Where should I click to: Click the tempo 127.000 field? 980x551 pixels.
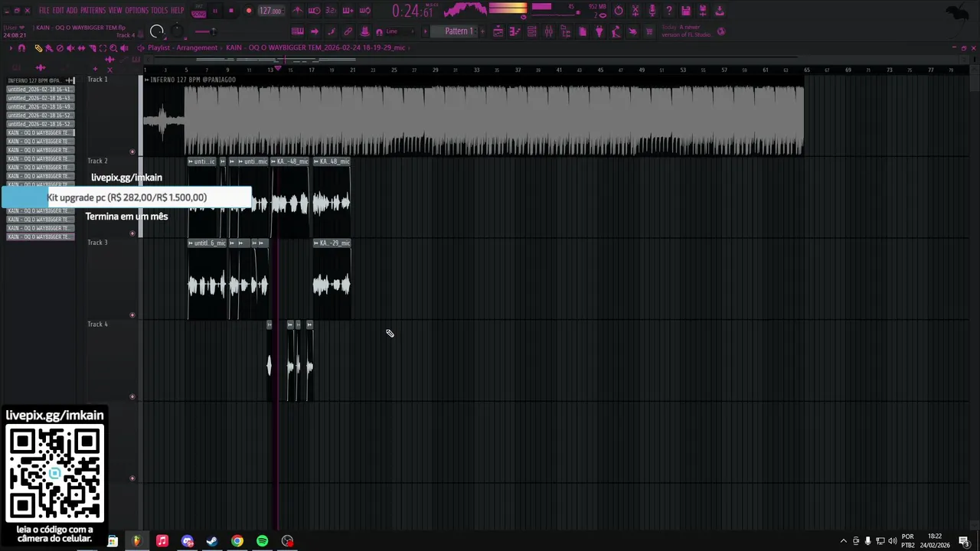(271, 11)
